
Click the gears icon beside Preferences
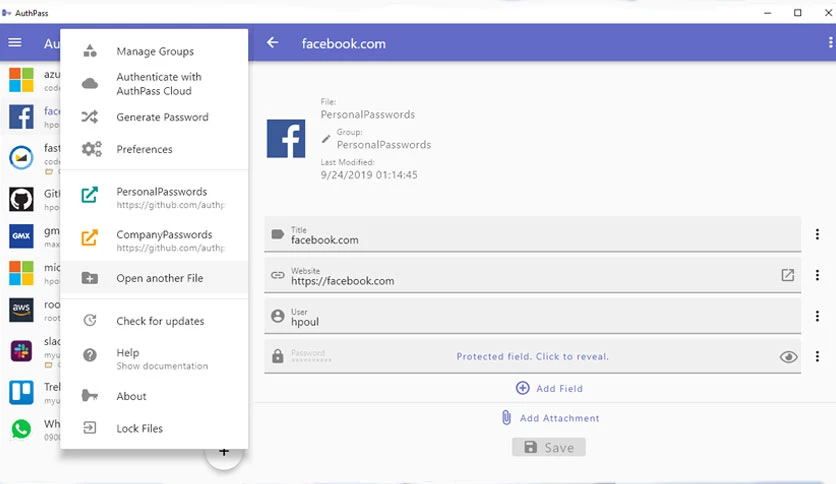[91, 149]
